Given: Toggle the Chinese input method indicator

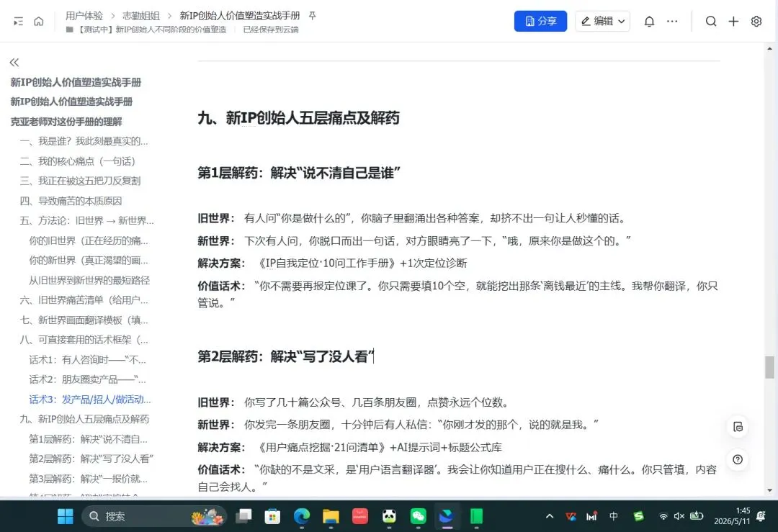Looking at the screenshot, I should coord(613,516).
